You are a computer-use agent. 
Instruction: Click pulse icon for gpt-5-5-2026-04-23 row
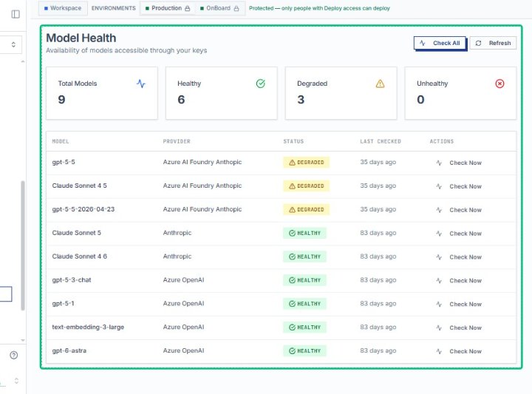pyautogui.click(x=439, y=210)
